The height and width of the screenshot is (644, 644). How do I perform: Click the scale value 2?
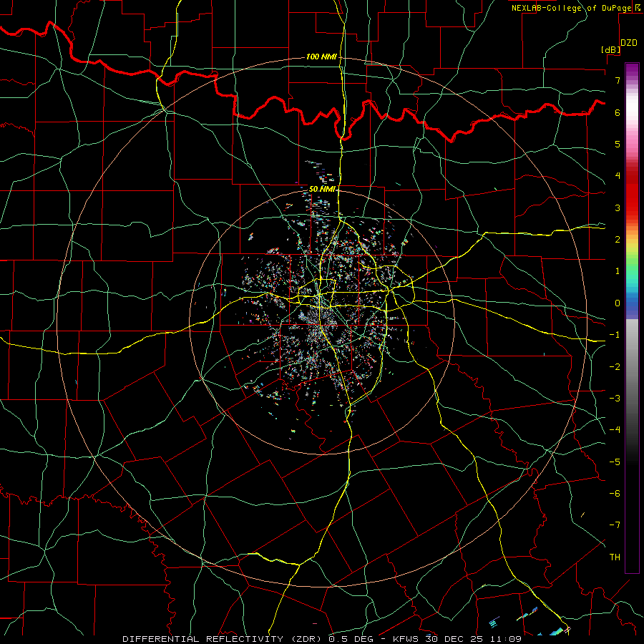(618, 240)
